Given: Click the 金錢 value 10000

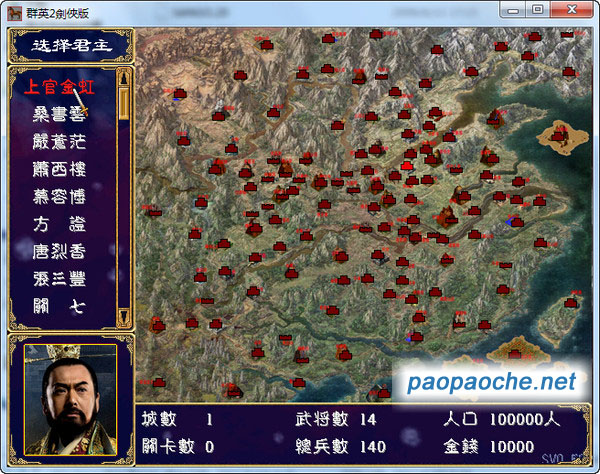Looking at the screenshot, I should click(512, 446).
